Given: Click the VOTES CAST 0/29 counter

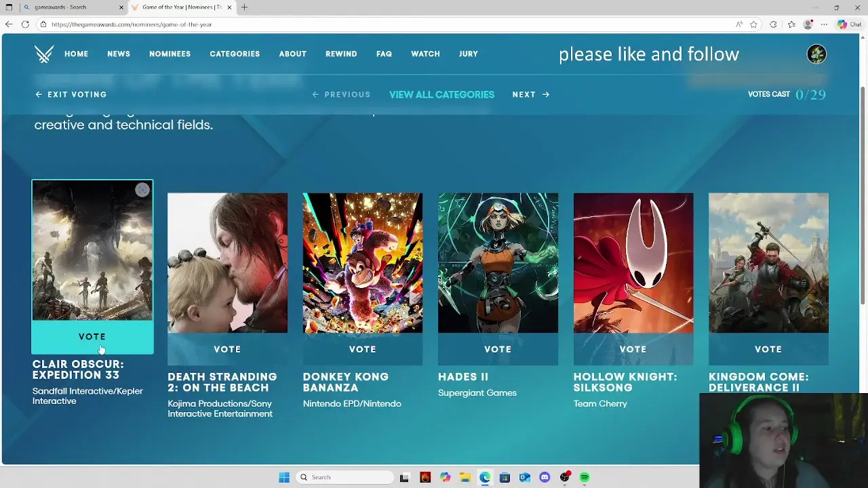Looking at the screenshot, I should [787, 95].
